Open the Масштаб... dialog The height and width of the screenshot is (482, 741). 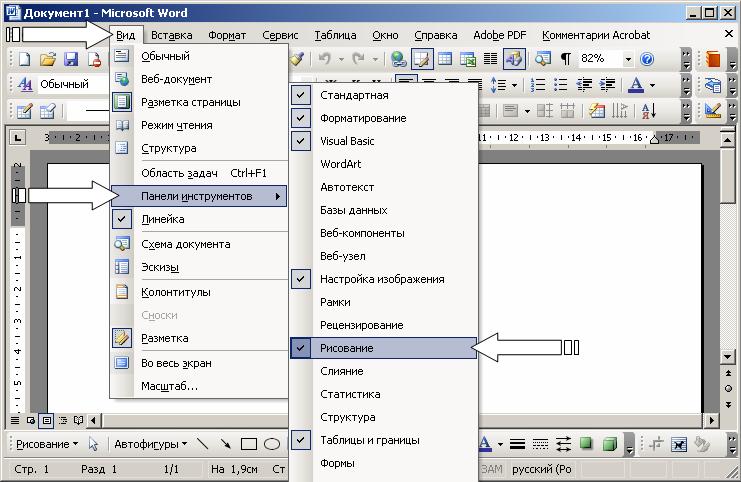tap(199, 386)
